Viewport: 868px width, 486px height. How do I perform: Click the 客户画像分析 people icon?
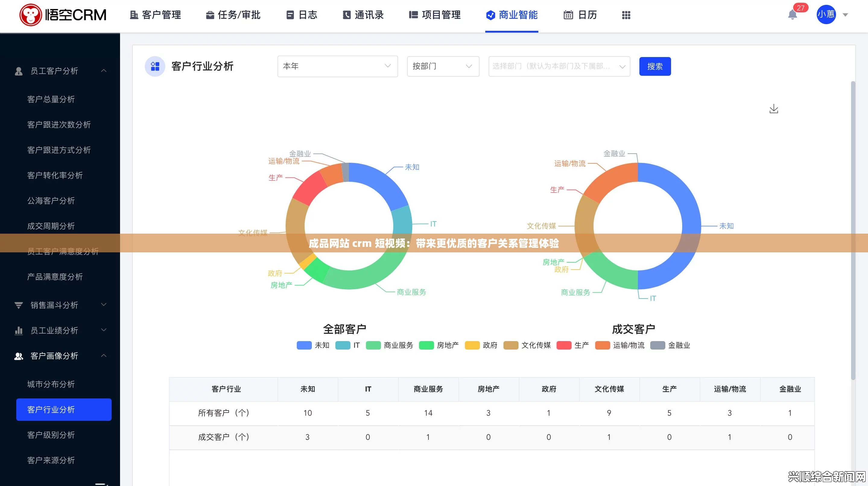point(19,356)
